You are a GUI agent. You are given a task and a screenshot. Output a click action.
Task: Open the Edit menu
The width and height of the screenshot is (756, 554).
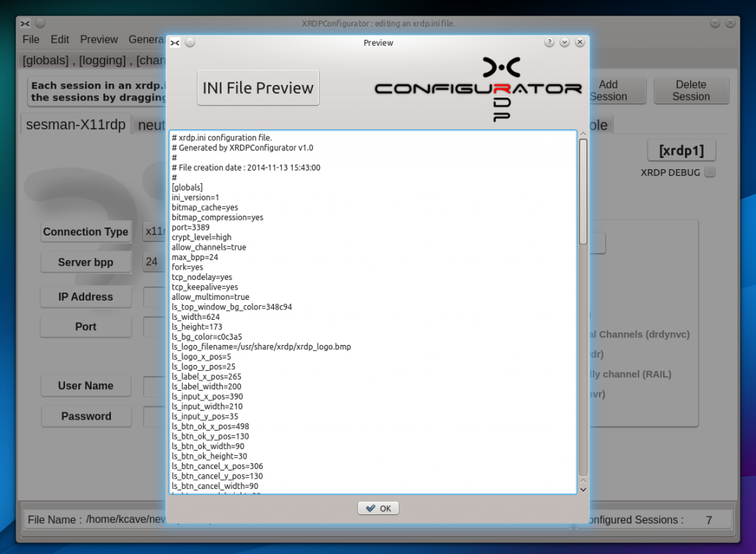(x=60, y=39)
